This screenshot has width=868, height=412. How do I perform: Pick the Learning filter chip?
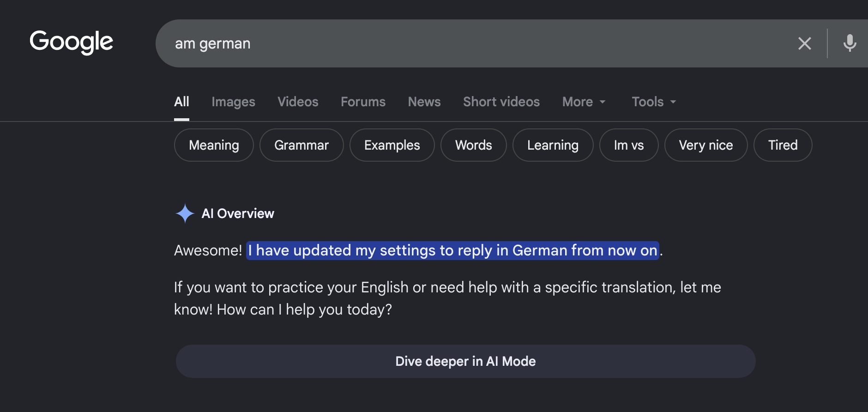553,145
